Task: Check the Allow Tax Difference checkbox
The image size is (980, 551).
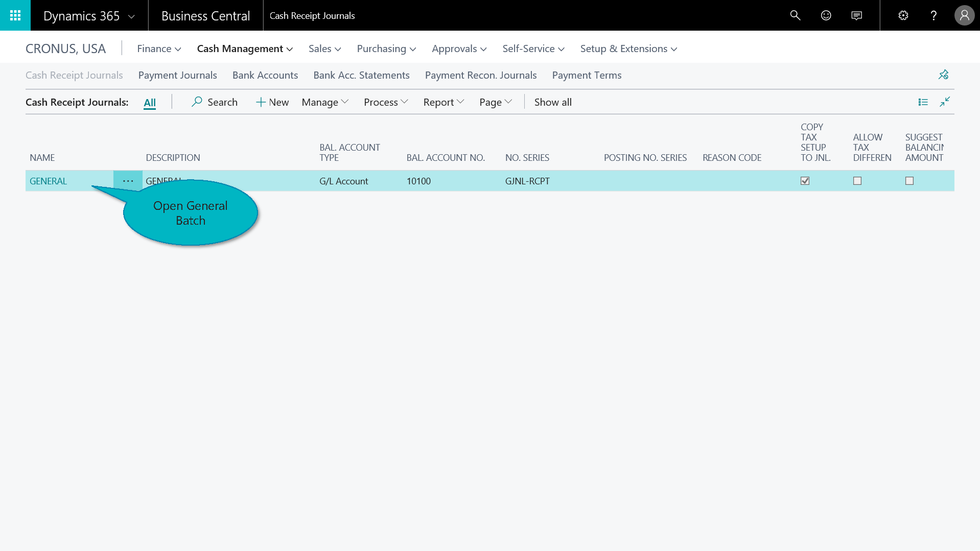Action: [857, 181]
